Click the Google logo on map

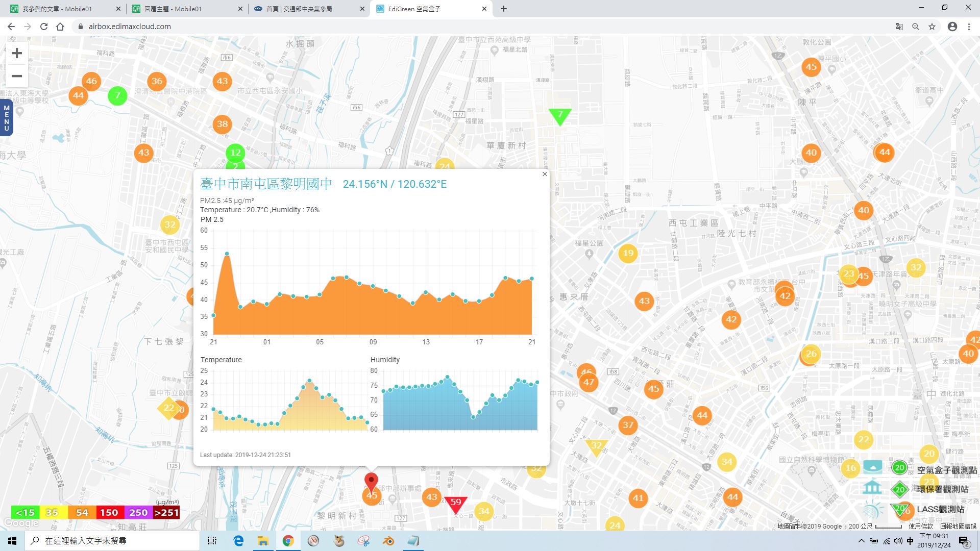[21, 523]
